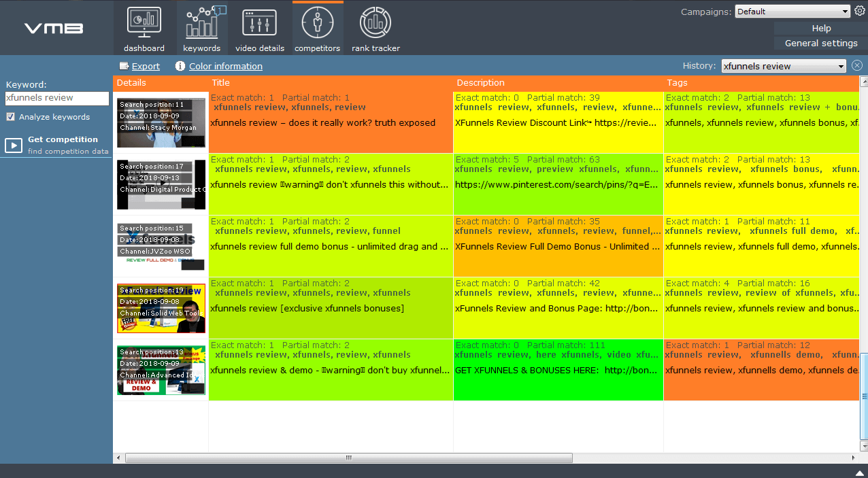Click the vertical scrollbar down arrow

coord(864,448)
